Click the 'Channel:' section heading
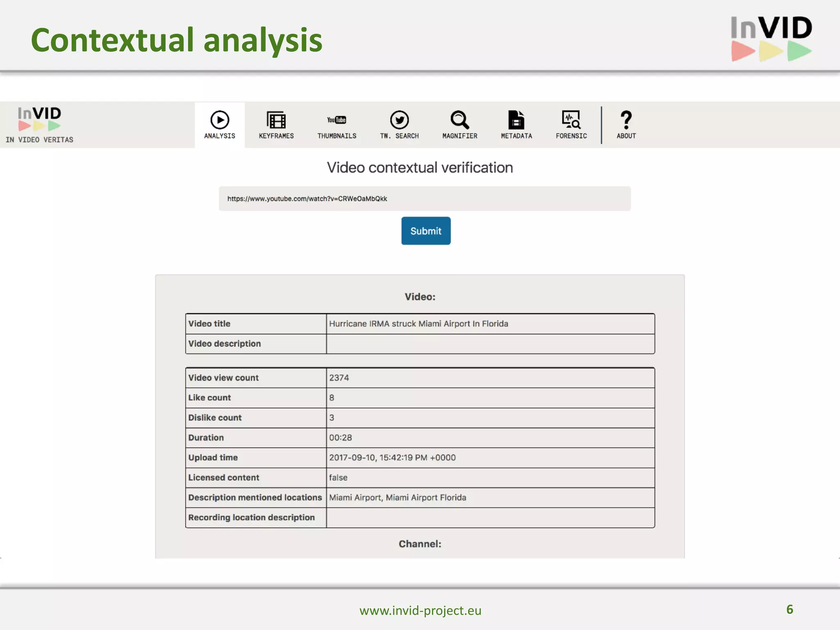Viewport: 840px width, 630px height. 420,544
